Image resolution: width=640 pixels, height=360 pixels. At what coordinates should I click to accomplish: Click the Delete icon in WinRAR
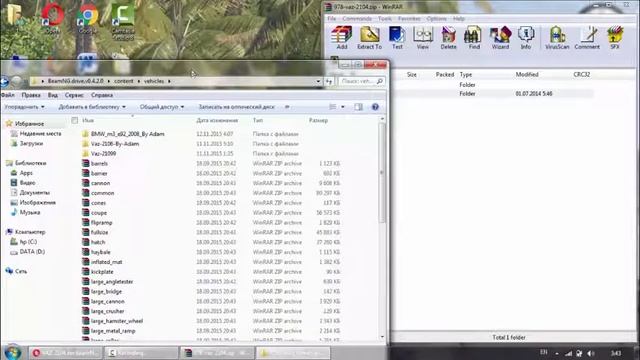tap(448, 37)
